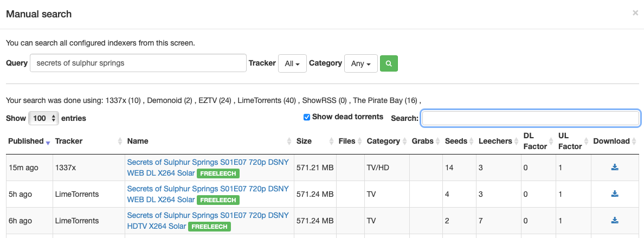Image resolution: width=644 pixels, height=238 pixels.
Task: Sort table by Leechers column header
Action: (495, 141)
